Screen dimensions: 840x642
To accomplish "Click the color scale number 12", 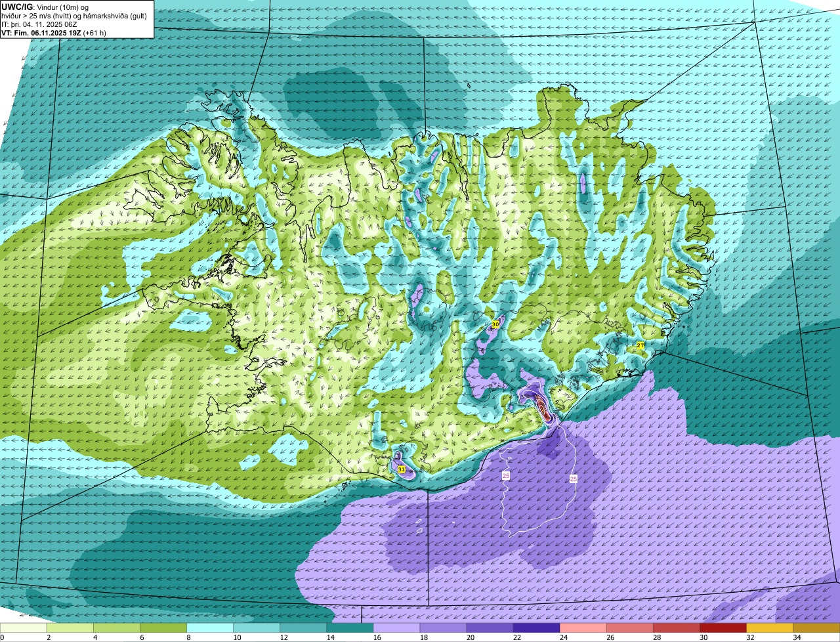I will click(x=283, y=637).
